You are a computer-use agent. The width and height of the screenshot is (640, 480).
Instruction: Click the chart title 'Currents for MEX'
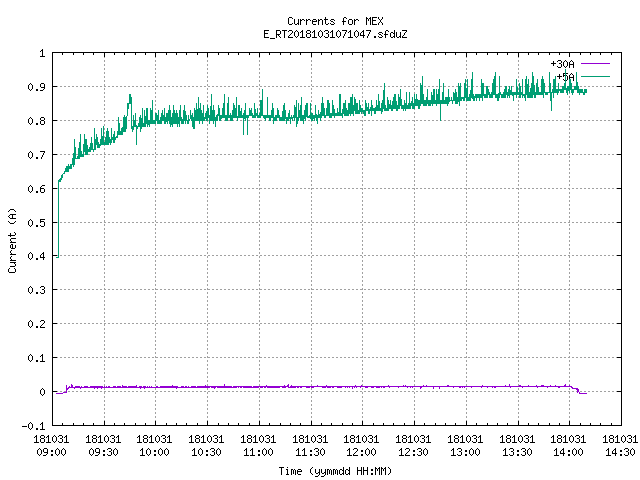[335, 21]
